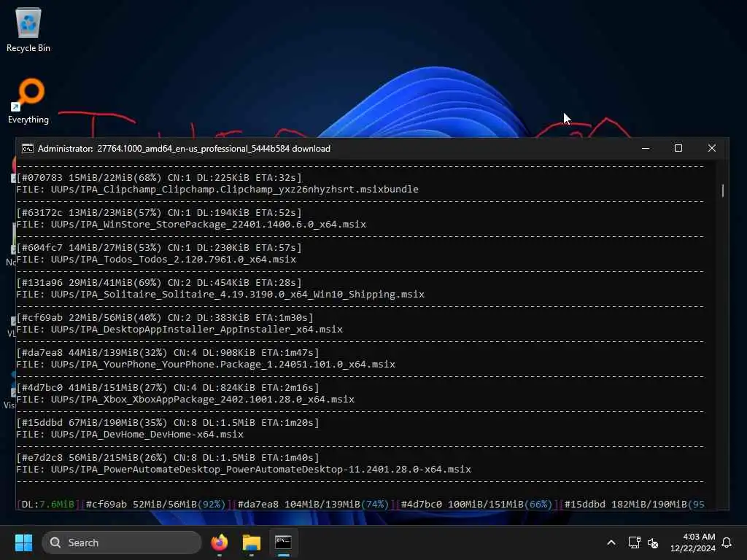Click the XboxAppPackage file line

185,399
